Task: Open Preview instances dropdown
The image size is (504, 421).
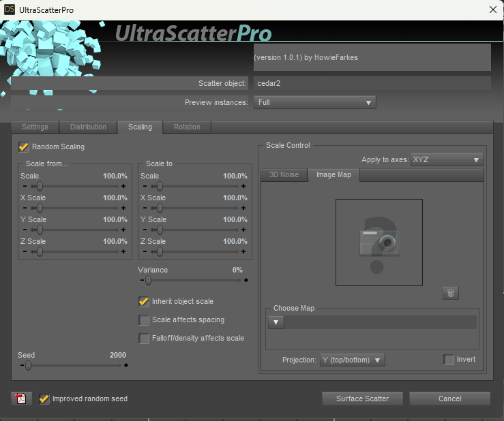Action: (314, 102)
